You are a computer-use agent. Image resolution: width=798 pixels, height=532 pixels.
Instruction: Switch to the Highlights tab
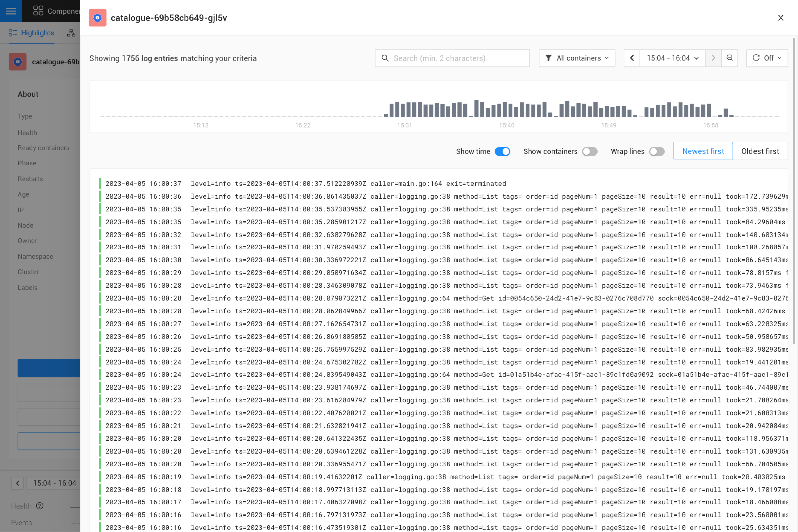(31, 33)
